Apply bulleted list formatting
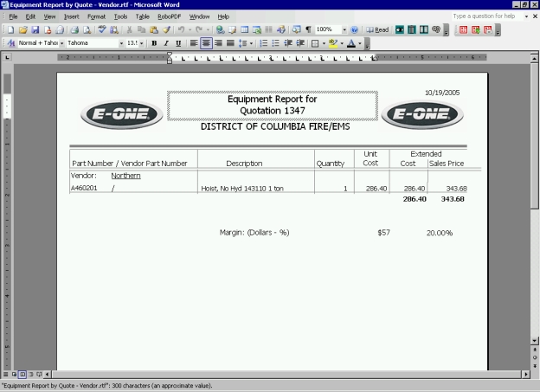The height and width of the screenshot is (392, 540). tap(275, 43)
